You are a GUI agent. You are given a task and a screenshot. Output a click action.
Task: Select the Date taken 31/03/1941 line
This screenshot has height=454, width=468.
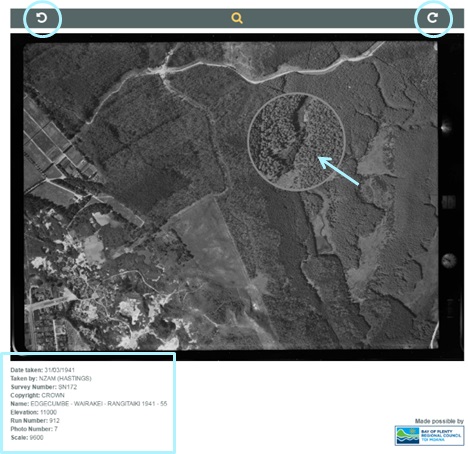pyautogui.click(x=43, y=370)
